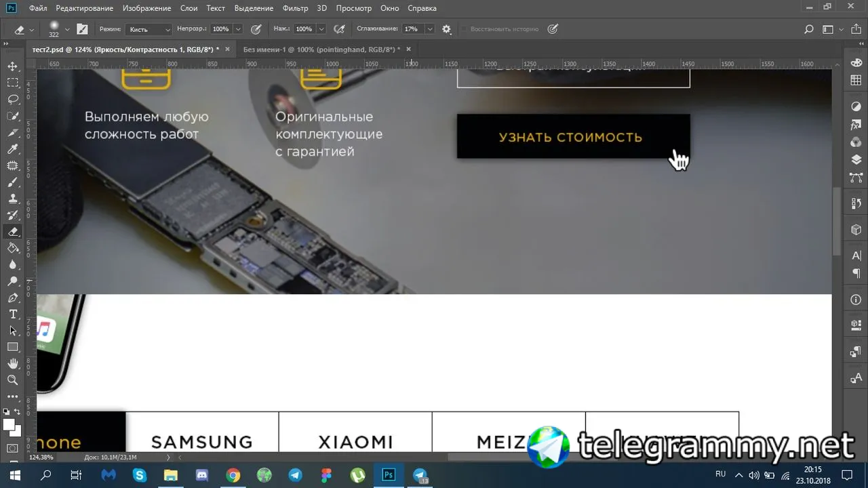Click the zoom percentage field 124,38%
The image size is (868, 488).
(41, 457)
